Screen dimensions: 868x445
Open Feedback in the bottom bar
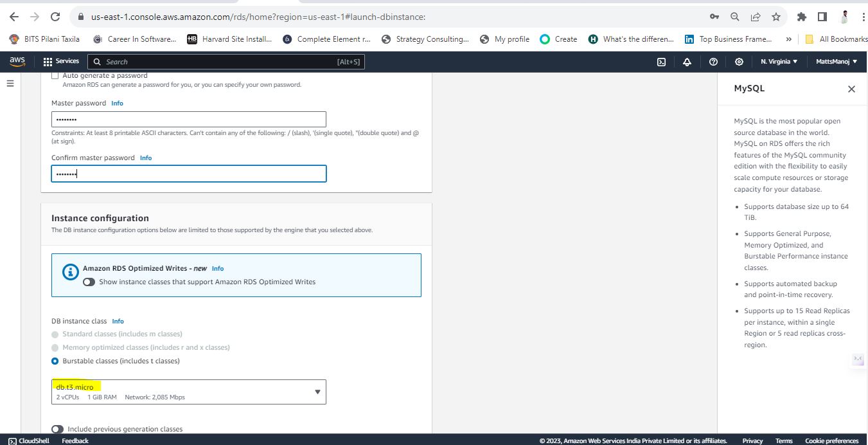point(75,440)
